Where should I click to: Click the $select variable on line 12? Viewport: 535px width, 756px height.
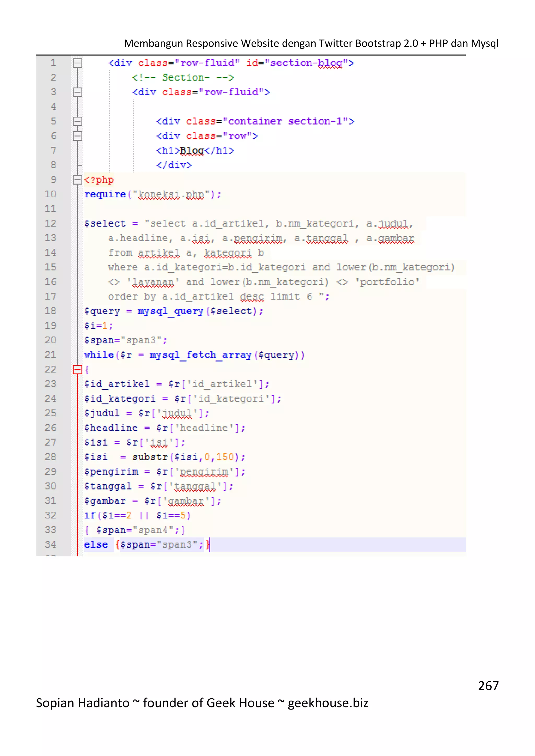(105, 223)
